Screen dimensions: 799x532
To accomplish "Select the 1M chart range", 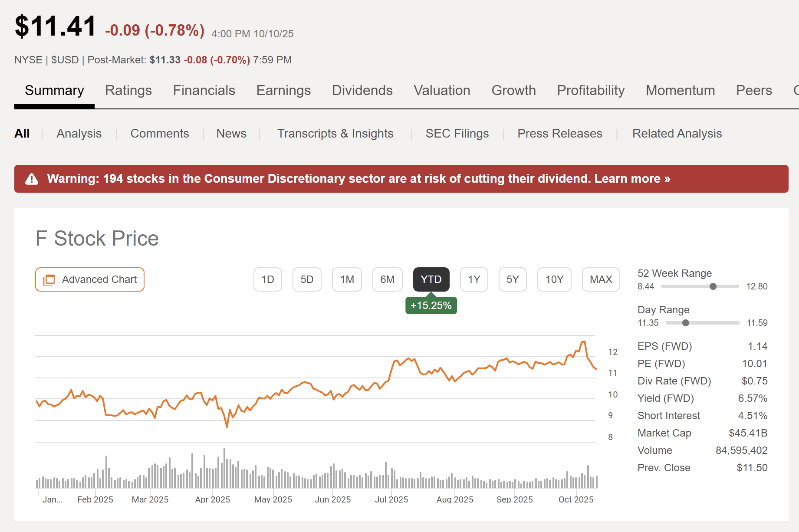I will tap(347, 279).
